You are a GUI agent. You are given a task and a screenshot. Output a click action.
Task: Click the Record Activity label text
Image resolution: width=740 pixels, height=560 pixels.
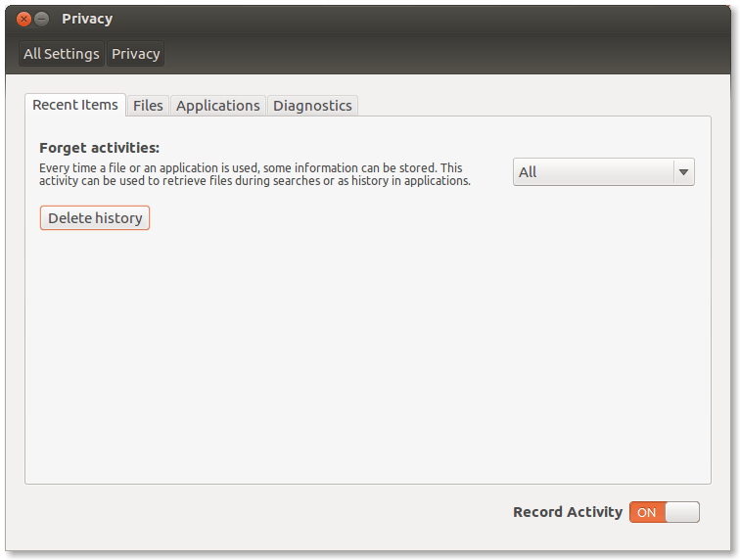point(567,512)
